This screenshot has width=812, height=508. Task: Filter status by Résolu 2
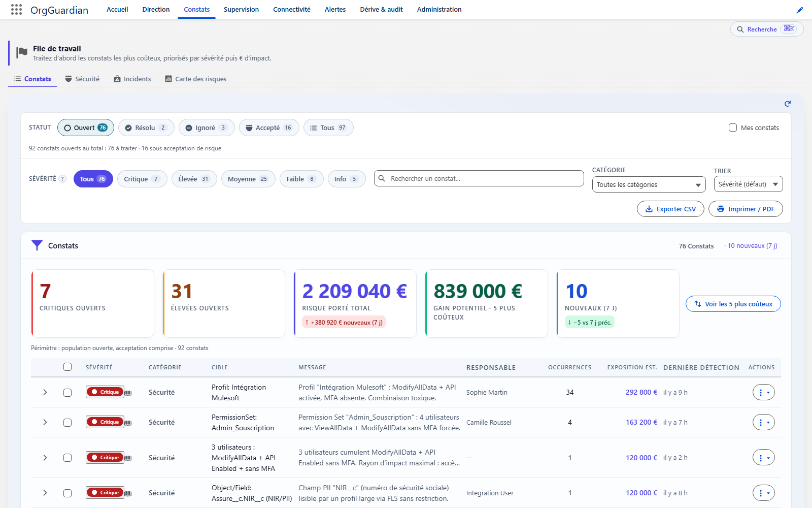click(146, 128)
